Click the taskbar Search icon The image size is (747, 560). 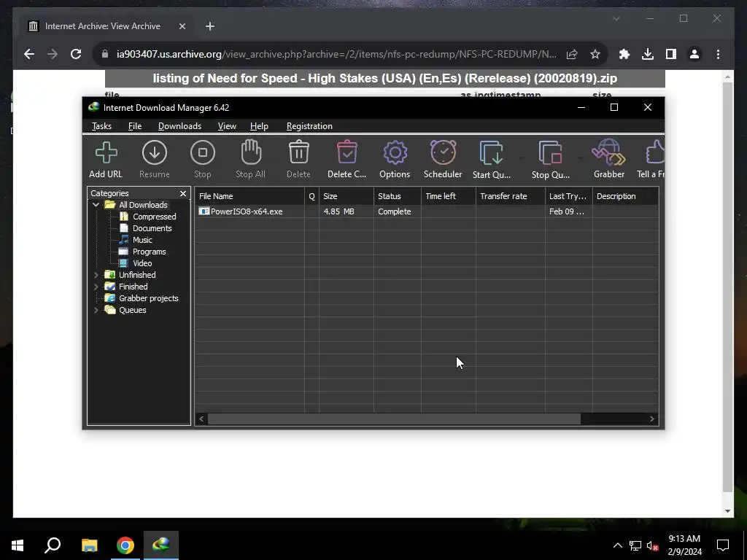pos(53,545)
